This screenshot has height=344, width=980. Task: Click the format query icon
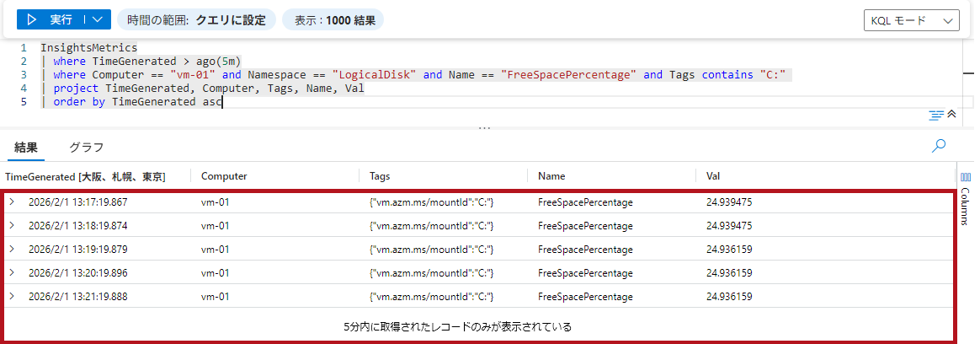pyautogui.click(x=935, y=115)
